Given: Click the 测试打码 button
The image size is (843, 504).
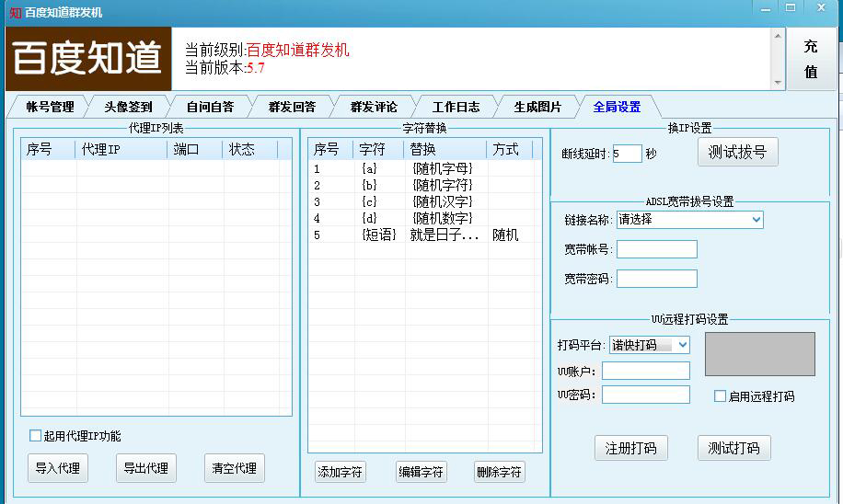Looking at the screenshot, I should tap(733, 448).
